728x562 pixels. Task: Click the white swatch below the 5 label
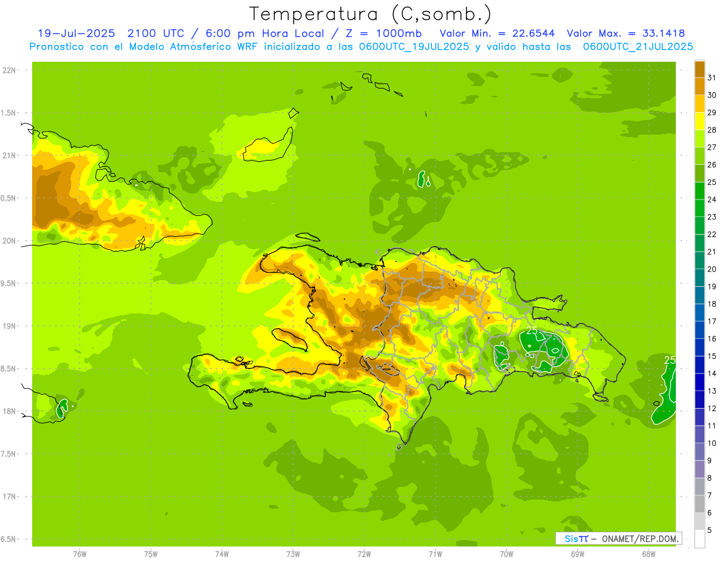pos(699,538)
